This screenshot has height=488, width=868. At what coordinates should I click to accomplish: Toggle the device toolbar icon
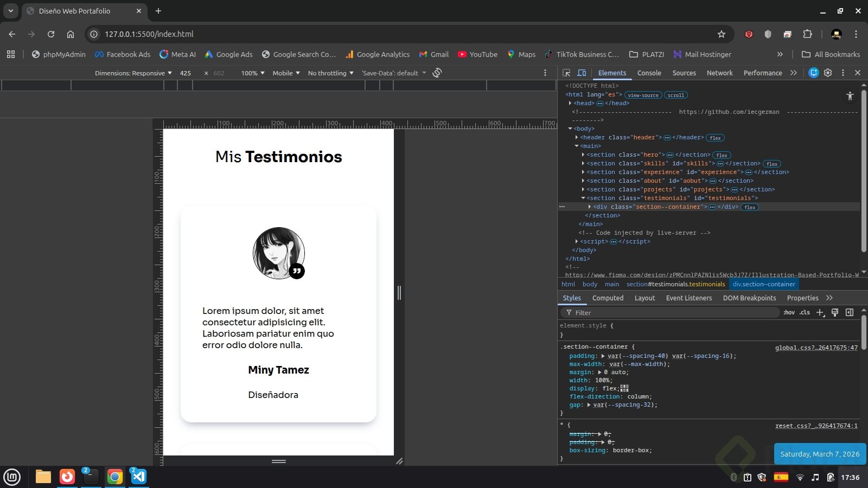(582, 73)
